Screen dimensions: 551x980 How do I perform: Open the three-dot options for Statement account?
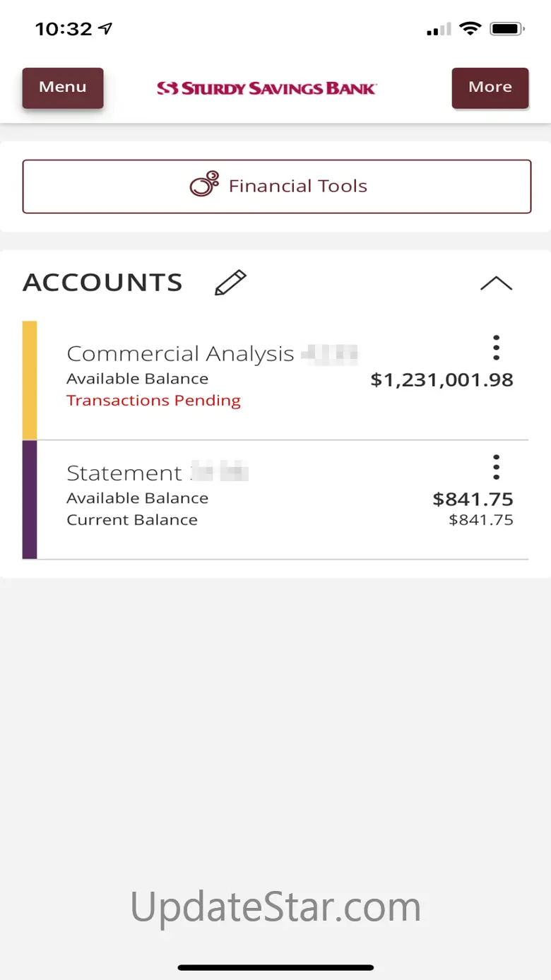point(496,467)
